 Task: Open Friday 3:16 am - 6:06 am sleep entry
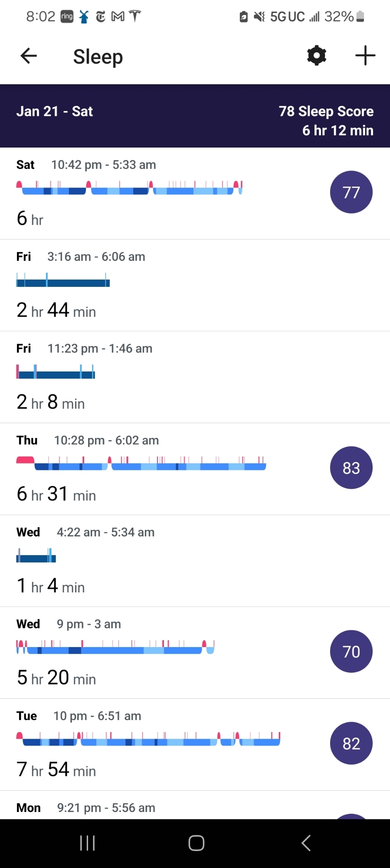[x=96, y=257]
